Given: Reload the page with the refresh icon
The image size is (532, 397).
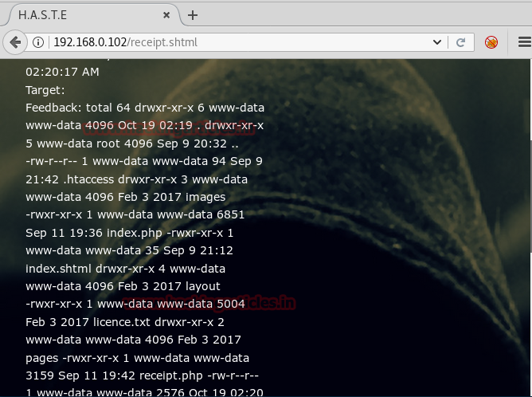Looking at the screenshot, I should pos(460,42).
